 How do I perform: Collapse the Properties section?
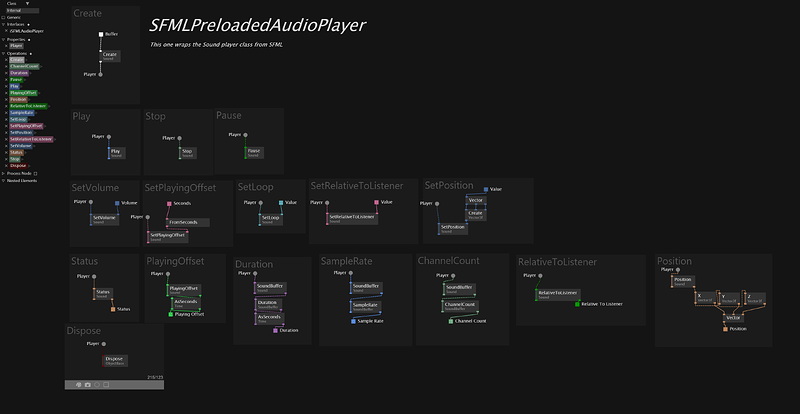[3, 39]
